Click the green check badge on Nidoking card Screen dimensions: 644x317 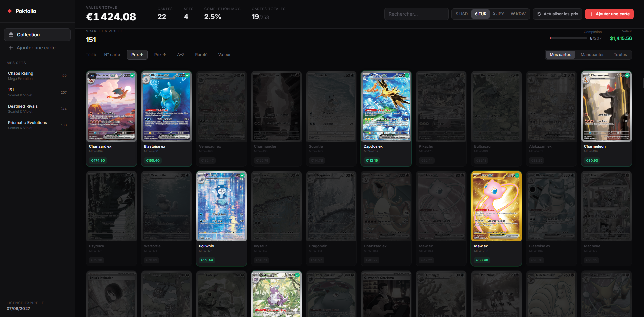point(297,275)
